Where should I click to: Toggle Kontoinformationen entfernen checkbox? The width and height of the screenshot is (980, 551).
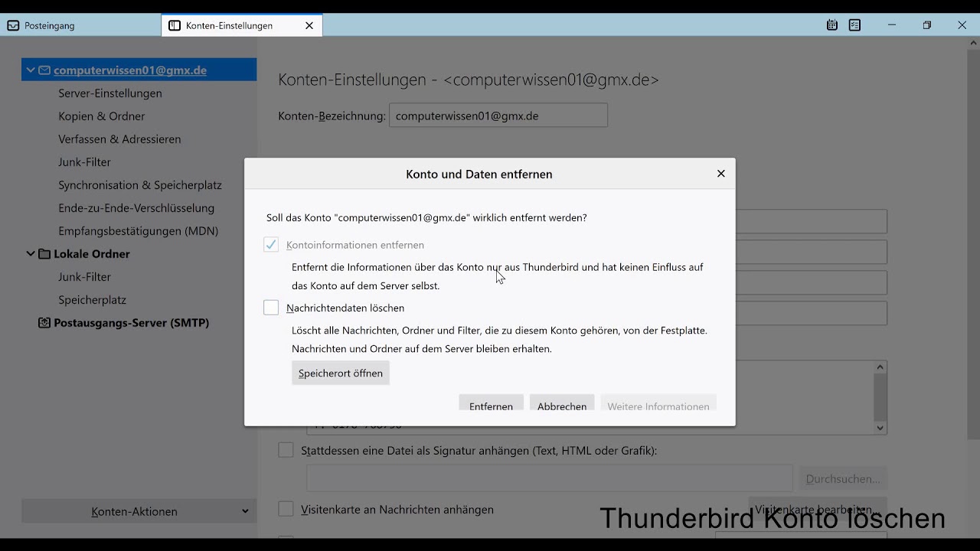click(271, 245)
